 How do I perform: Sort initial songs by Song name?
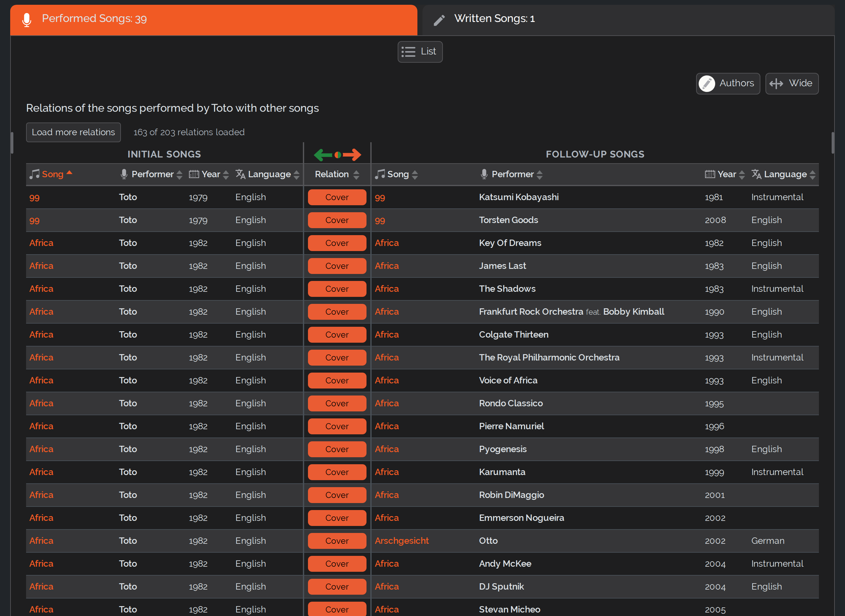52,174
